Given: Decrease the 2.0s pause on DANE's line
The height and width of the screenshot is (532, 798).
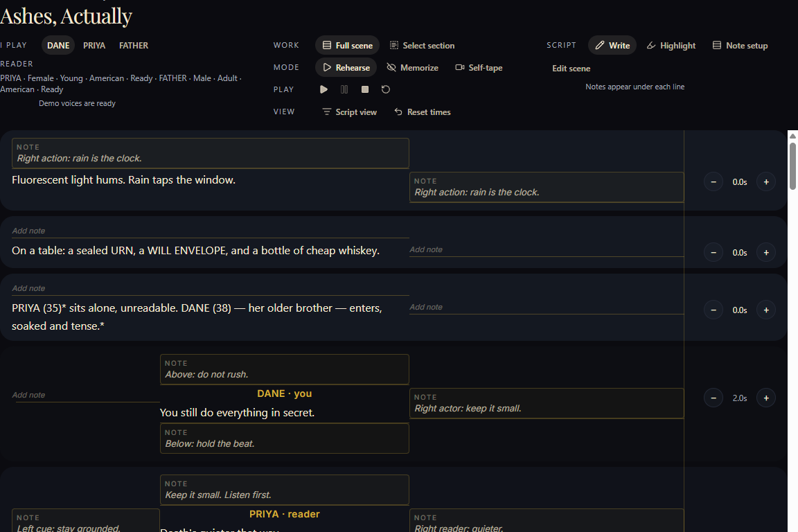Looking at the screenshot, I should click(x=713, y=398).
